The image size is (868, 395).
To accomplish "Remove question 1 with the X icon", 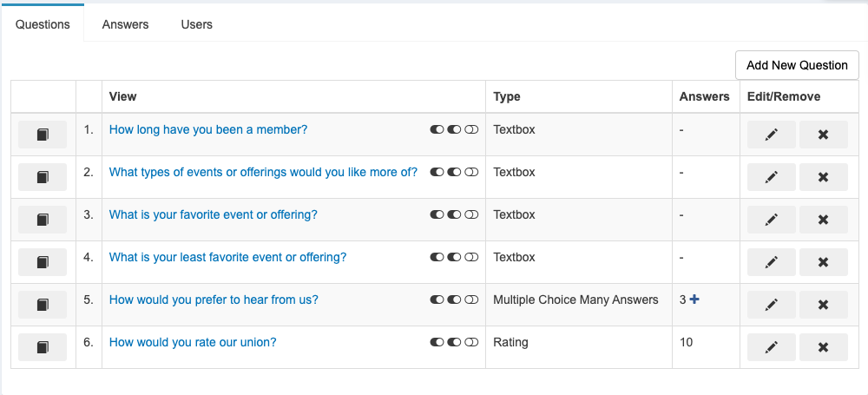I will pos(823,135).
